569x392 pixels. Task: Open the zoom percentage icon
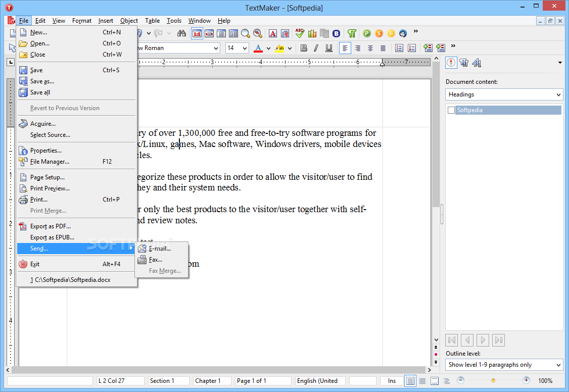coord(258,34)
